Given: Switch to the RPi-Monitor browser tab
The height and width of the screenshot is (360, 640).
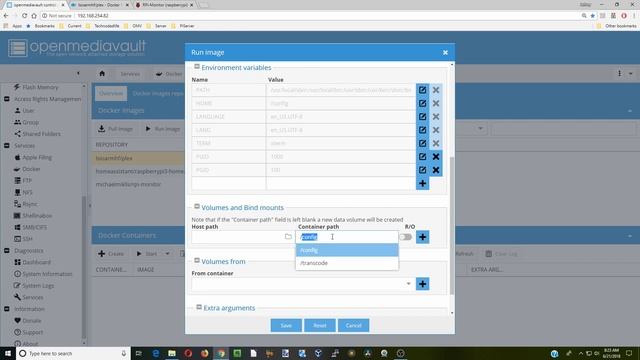Looking at the screenshot, I should [164, 5].
